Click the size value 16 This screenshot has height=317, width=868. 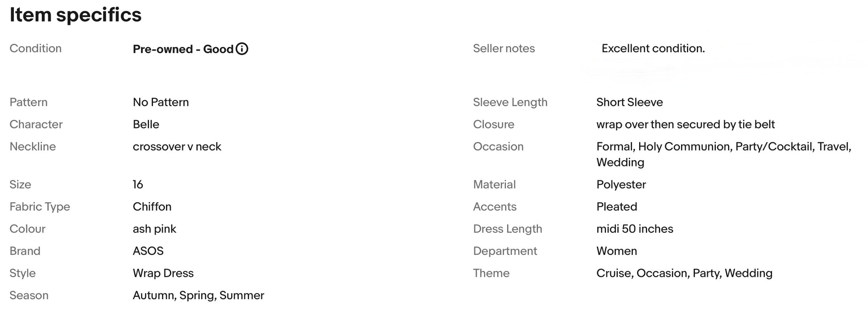[x=138, y=184]
